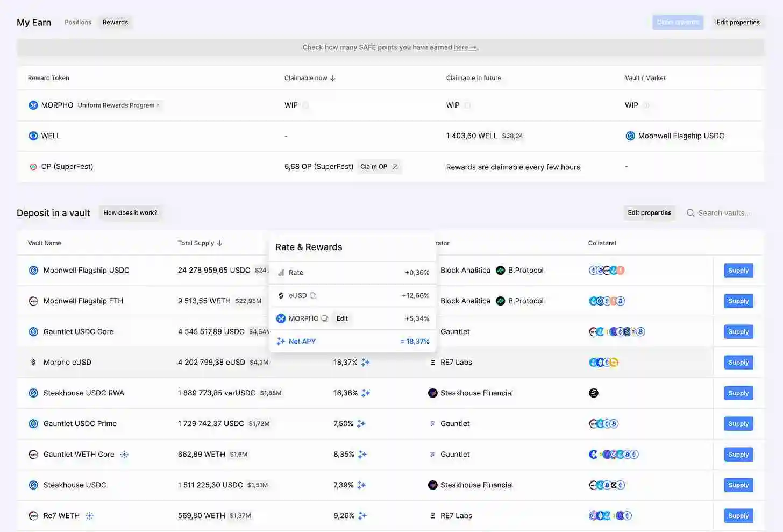Copy the MORPHO address in Rate & Rewards popup
Screen dimensions: 783x532
(x=325, y=318)
